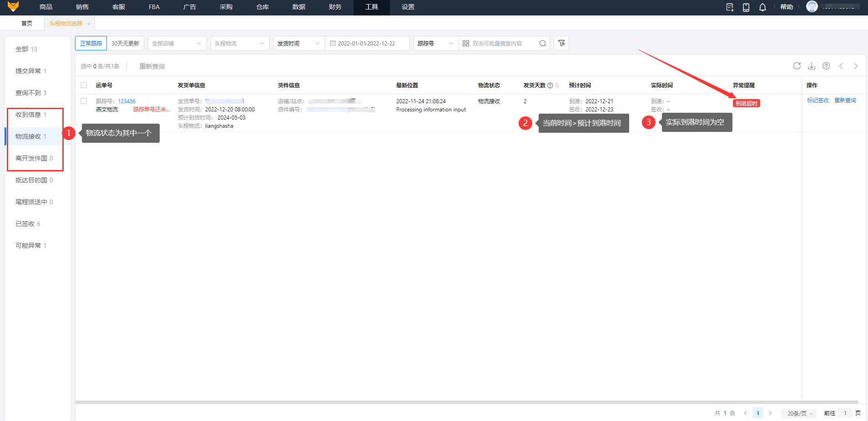Click the refresh icon above the table
The width and height of the screenshot is (868, 421).
[797, 66]
